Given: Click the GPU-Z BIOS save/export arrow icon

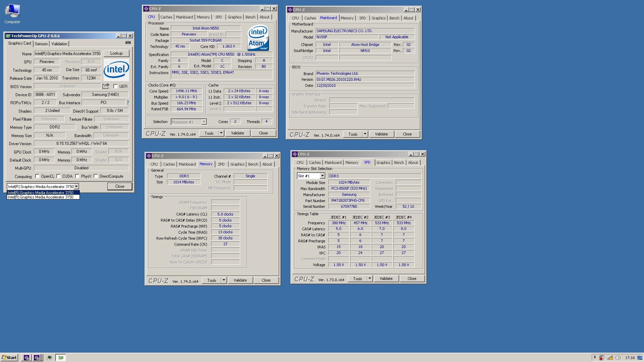Looking at the screenshot, I should pyautogui.click(x=106, y=86).
